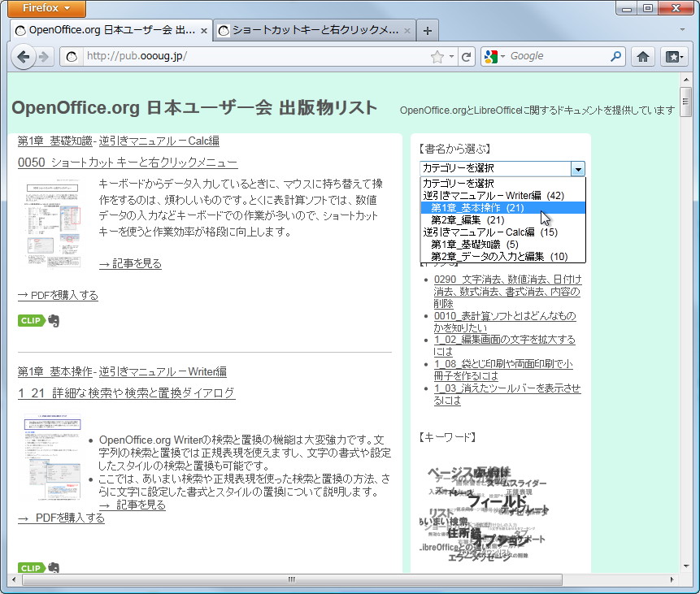Open the 1_02 編集画面の文字を拡大するには link
The height and width of the screenshot is (594, 700).
pyautogui.click(x=504, y=340)
